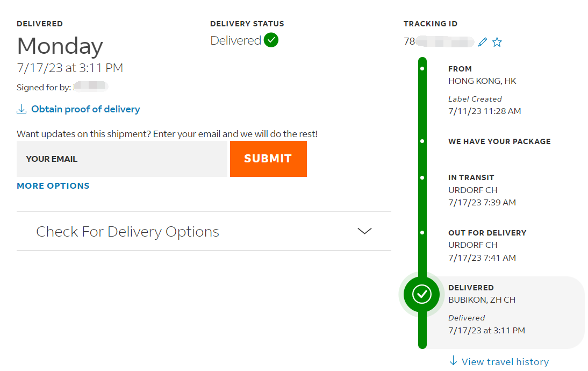Screen dimensions: 588x371
Task: Focus the YOUR EMAIL input field
Action: (122, 159)
